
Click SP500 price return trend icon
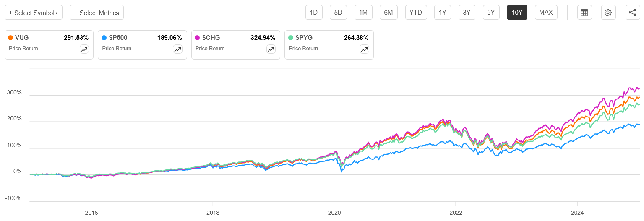tap(177, 49)
